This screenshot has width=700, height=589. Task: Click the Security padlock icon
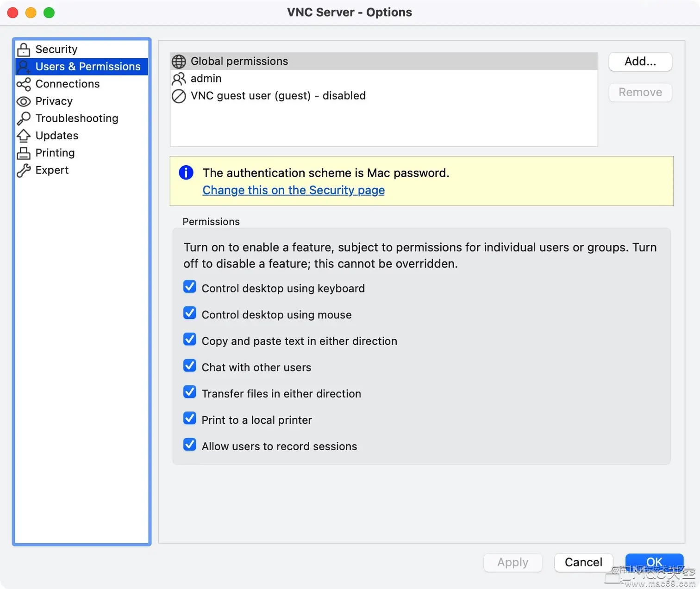coord(24,49)
